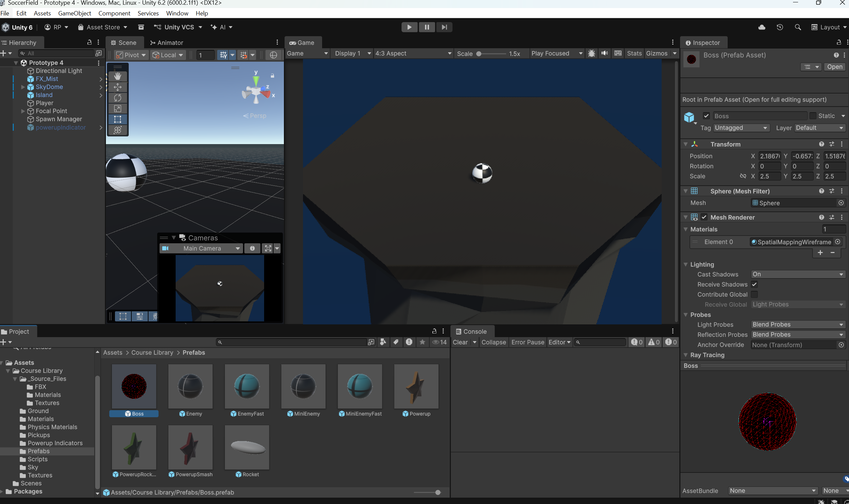Toggle the shortcuts keyboard icon in Game view

618,53
